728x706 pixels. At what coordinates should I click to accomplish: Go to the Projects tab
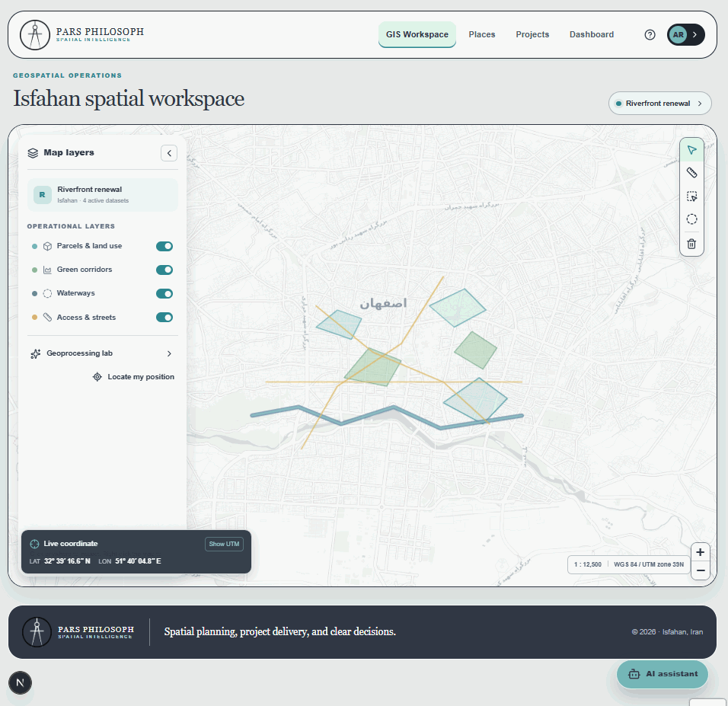[x=532, y=34]
